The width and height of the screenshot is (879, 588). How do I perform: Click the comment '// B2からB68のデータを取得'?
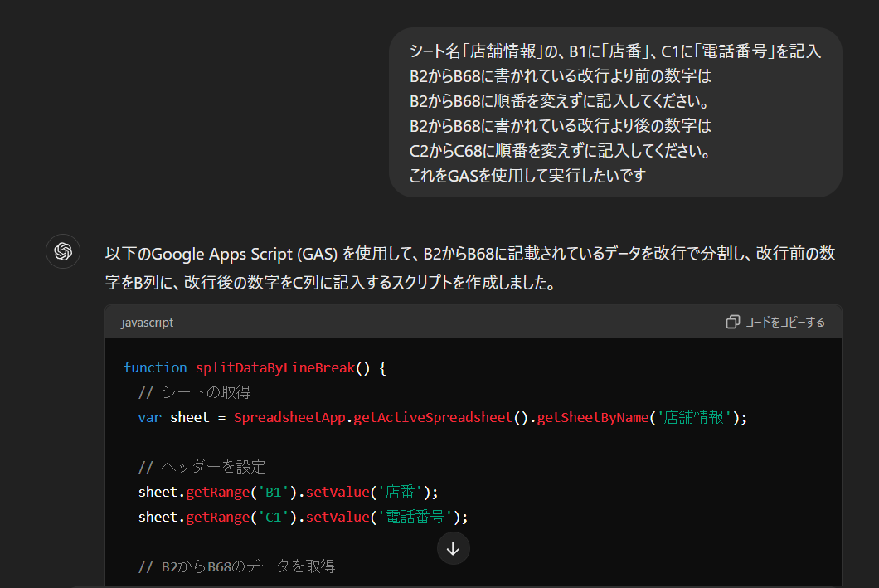coord(236,566)
